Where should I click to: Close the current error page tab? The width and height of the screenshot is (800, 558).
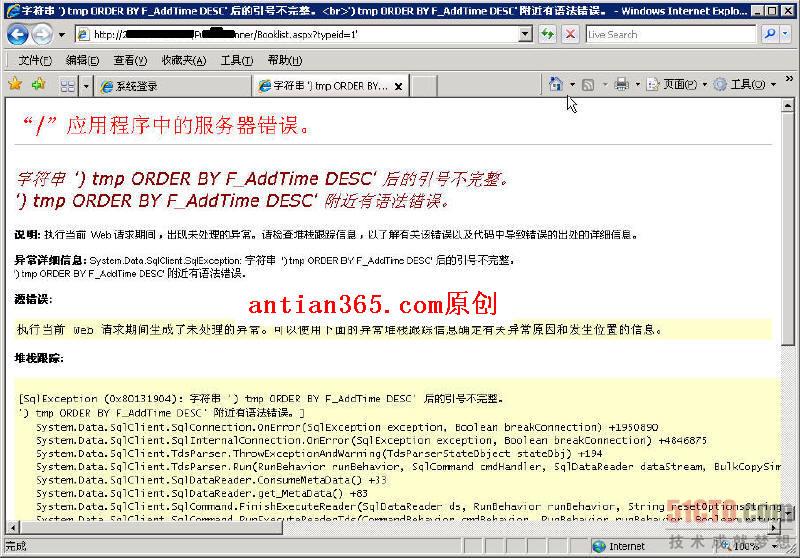[x=398, y=86]
